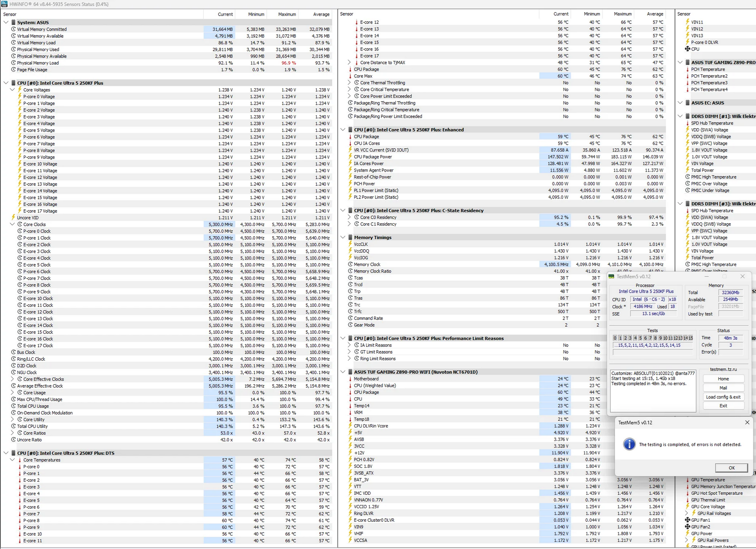Click the blue info icon in dialog

(x=629, y=444)
